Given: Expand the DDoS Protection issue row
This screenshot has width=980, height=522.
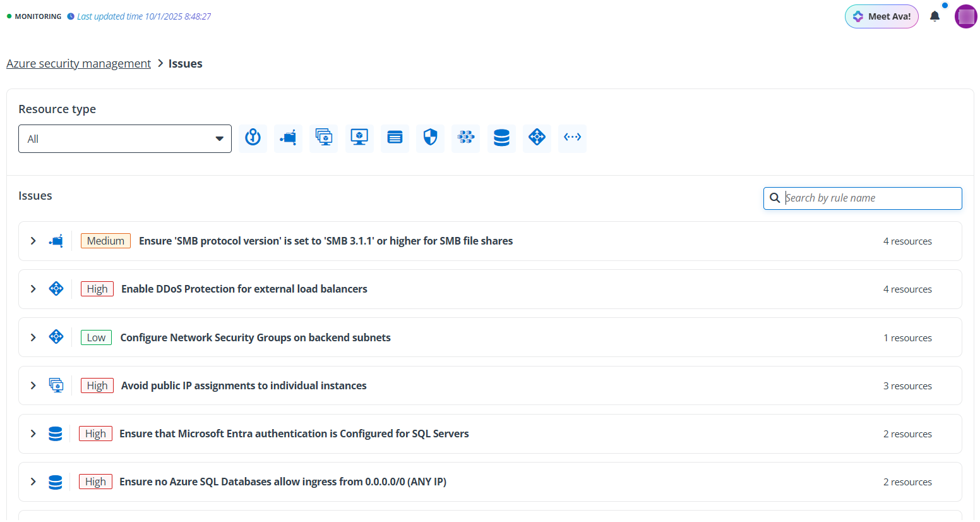Looking at the screenshot, I should pyautogui.click(x=33, y=289).
